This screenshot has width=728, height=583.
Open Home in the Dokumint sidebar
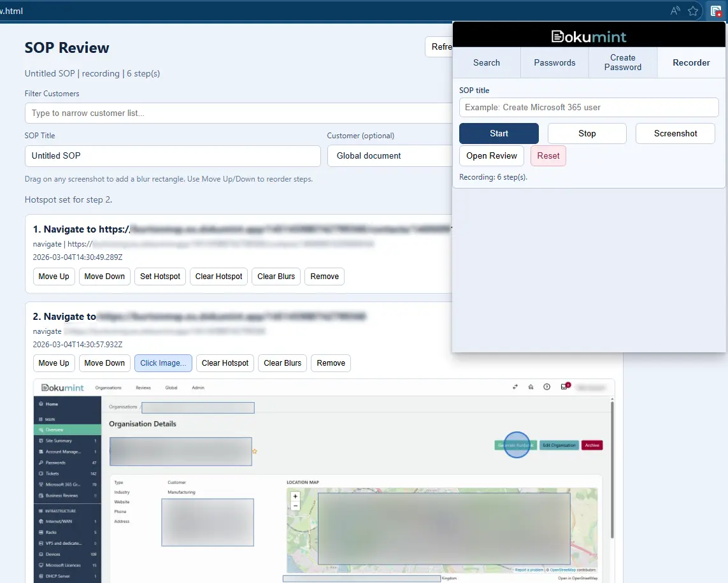tap(50, 404)
